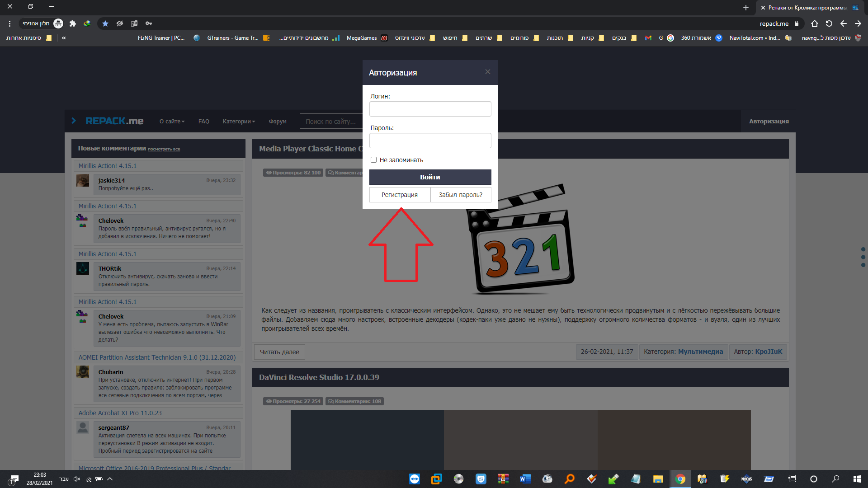Expand the О сайте menu
Image resolution: width=868 pixels, height=488 pixels.
[172, 122]
